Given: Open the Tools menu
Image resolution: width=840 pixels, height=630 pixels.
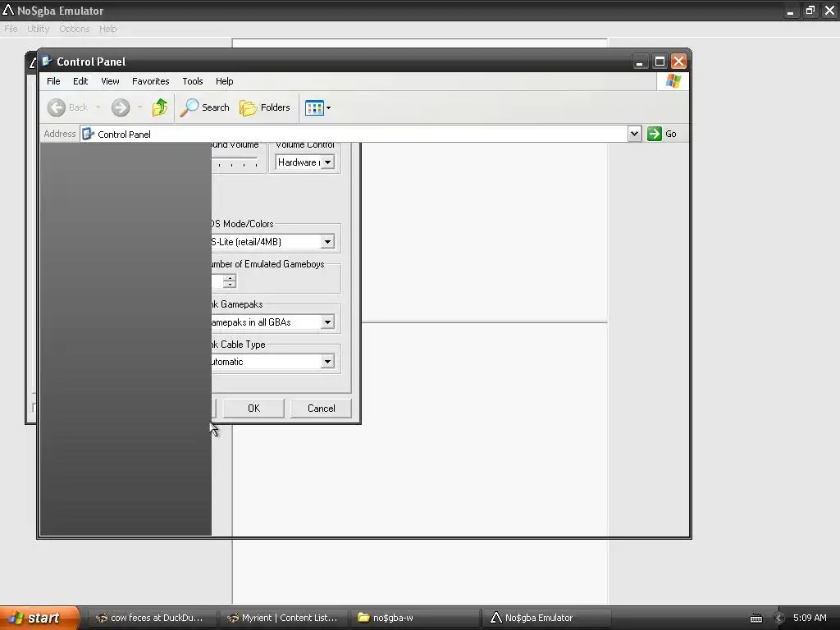Looking at the screenshot, I should (x=192, y=81).
